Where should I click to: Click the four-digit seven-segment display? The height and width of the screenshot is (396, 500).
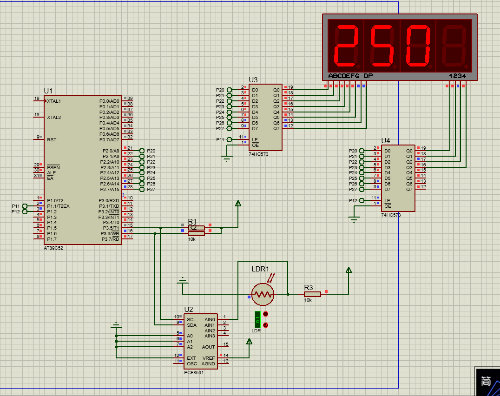click(x=400, y=47)
